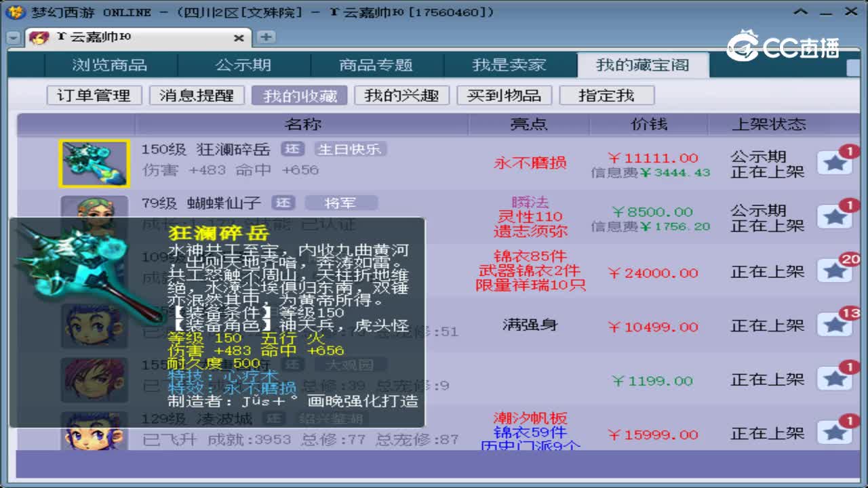
Task: Click the purple-haired character portrait
Action: 94,380
